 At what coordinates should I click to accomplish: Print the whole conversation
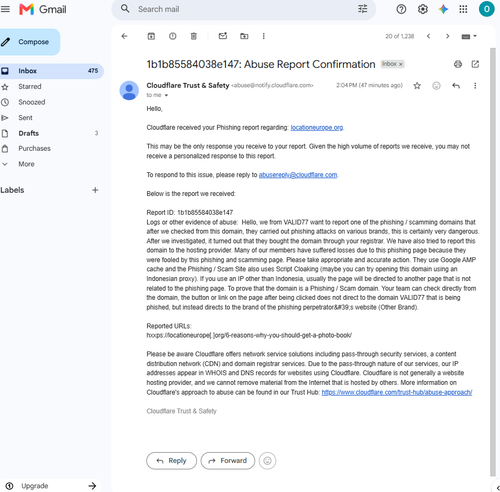pyautogui.click(x=458, y=64)
